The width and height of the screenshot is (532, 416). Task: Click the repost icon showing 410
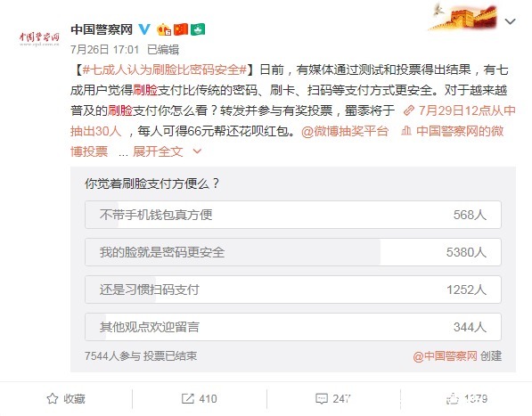tap(199, 399)
